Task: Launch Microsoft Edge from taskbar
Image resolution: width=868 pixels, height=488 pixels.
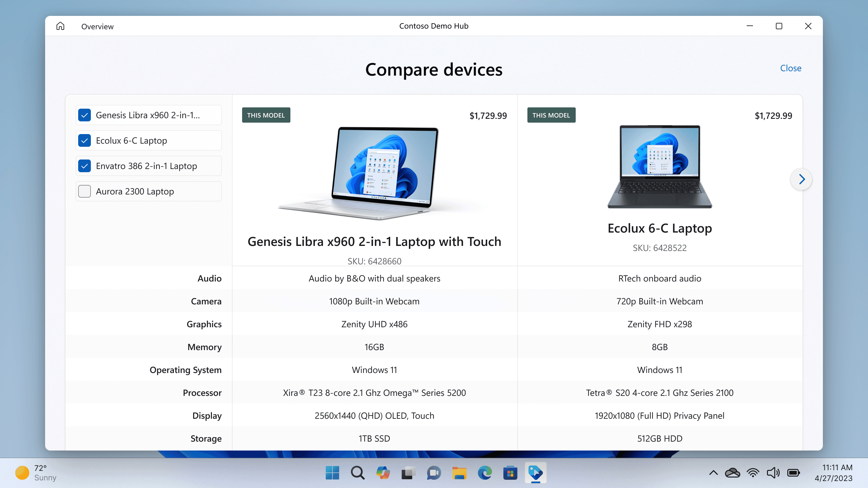Action: coord(485,473)
